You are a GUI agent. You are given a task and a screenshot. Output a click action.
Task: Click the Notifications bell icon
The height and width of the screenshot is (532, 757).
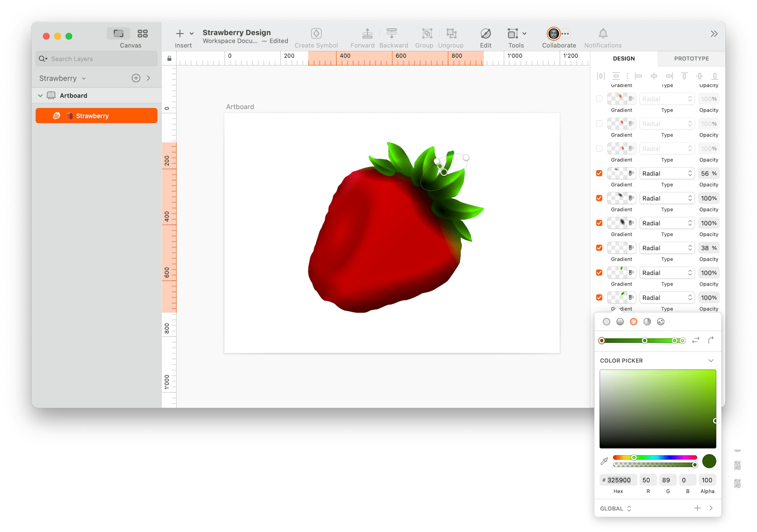tap(602, 34)
